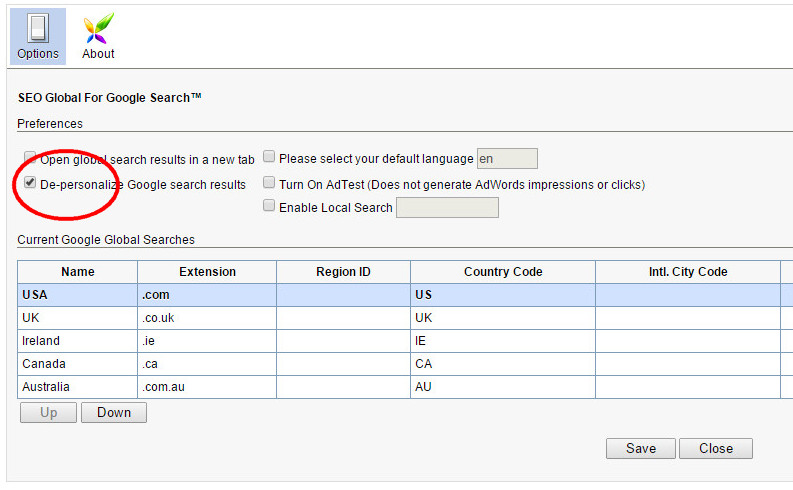
Task: Select the USA row in the table
Action: pyautogui.click(x=400, y=295)
